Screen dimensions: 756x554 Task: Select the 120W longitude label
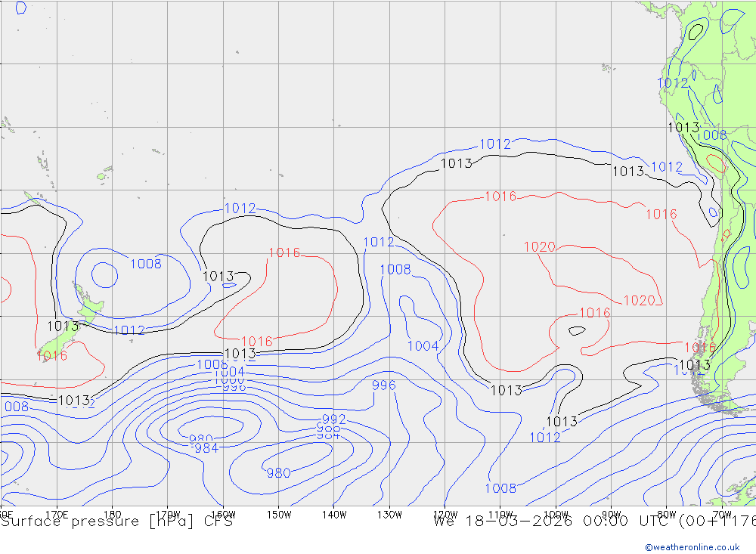(x=445, y=515)
